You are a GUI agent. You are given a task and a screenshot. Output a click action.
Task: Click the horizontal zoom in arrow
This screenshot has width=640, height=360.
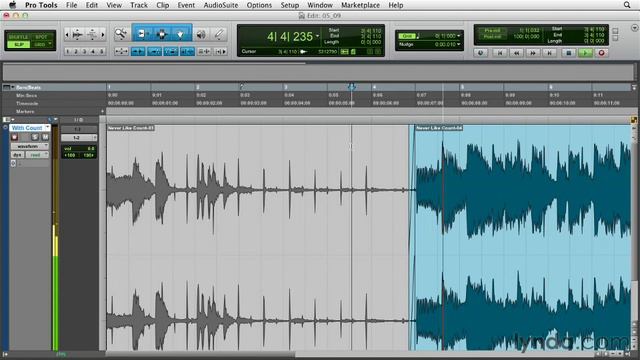click(103, 35)
